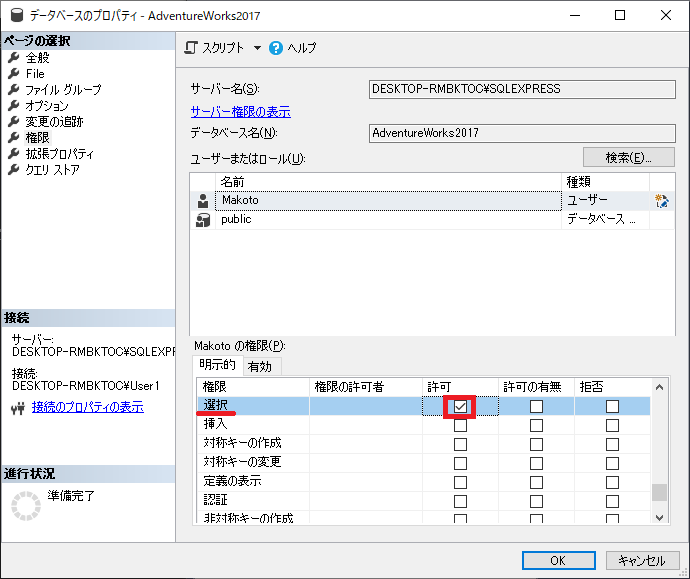Open the 変更の追跡 page
This screenshot has width=690, height=579.
(54, 121)
